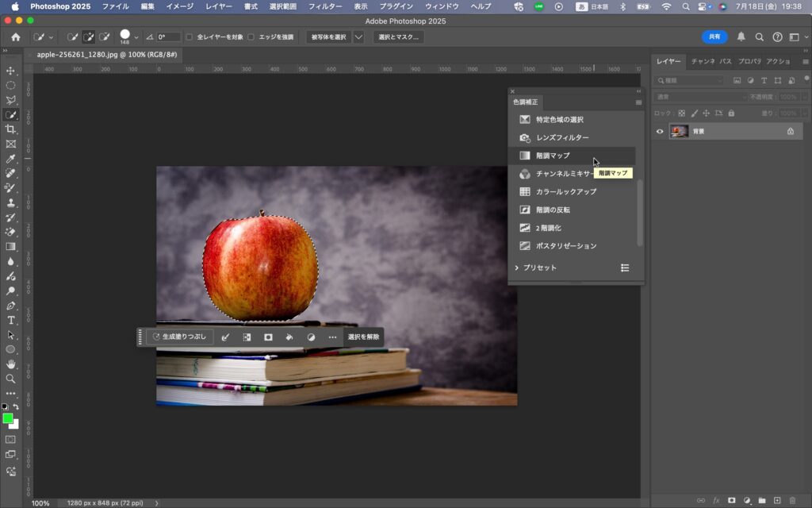Open the フィルター menu
This screenshot has height=508, width=812.
tap(325, 6)
